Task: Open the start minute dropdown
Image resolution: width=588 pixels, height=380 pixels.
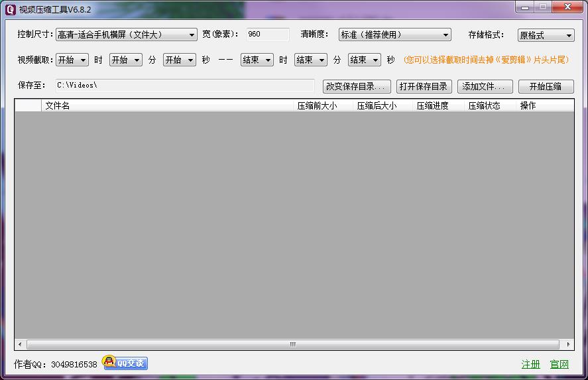Action: [x=126, y=60]
